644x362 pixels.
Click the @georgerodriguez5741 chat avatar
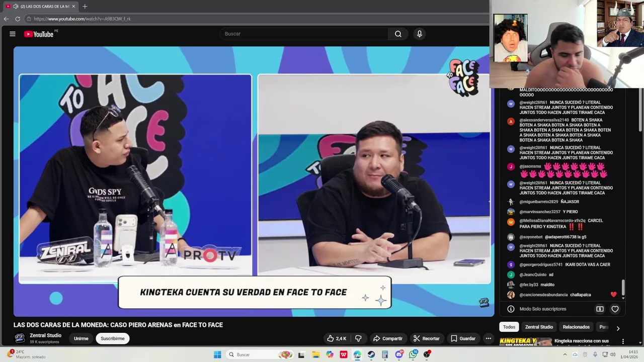coord(511,264)
